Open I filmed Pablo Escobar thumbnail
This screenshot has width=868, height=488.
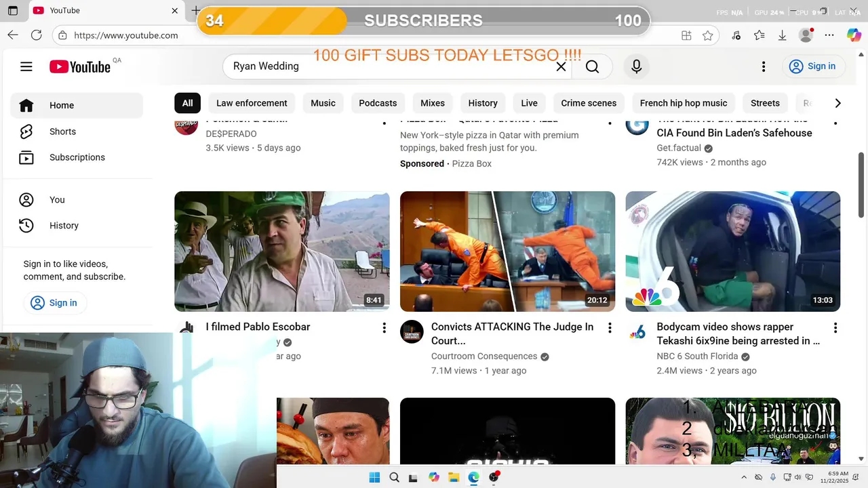tap(282, 251)
